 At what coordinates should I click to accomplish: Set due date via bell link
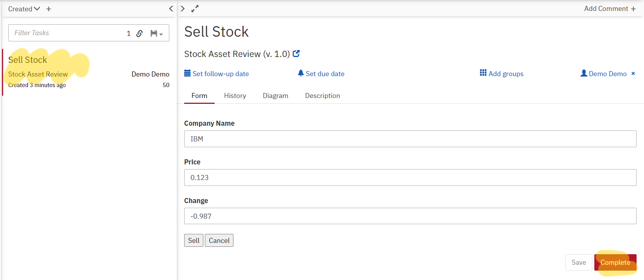click(x=321, y=73)
